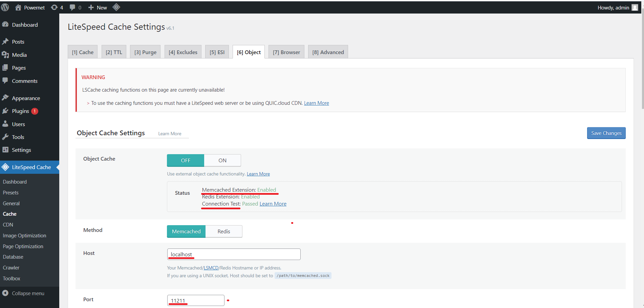644x308 pixels.
Task: Open Learn More beside Object Cache Settings
Action: (170, 134)
